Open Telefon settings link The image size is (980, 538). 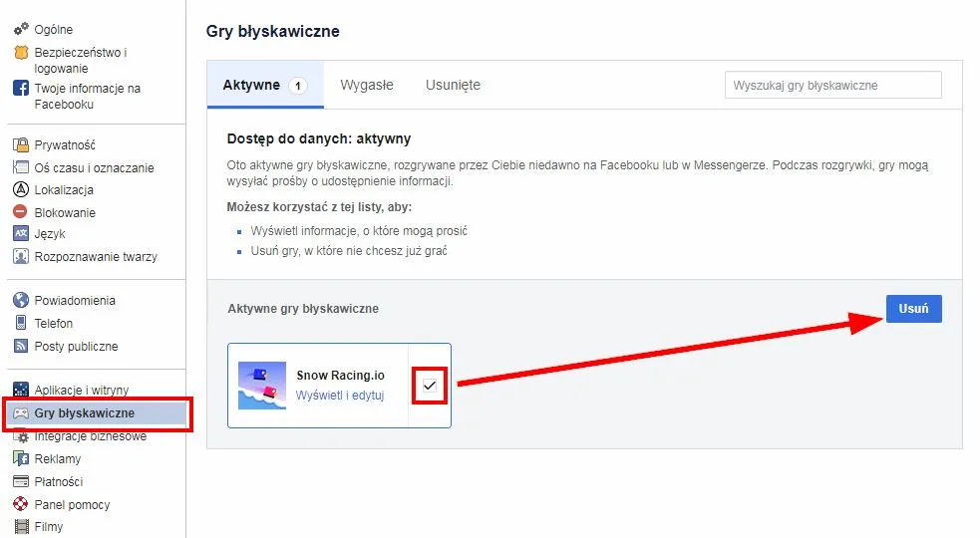54,323
